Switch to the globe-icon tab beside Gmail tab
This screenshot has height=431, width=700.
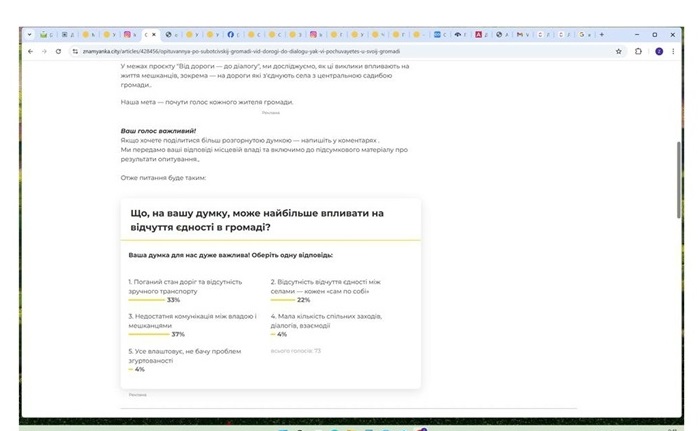(502, 34)
